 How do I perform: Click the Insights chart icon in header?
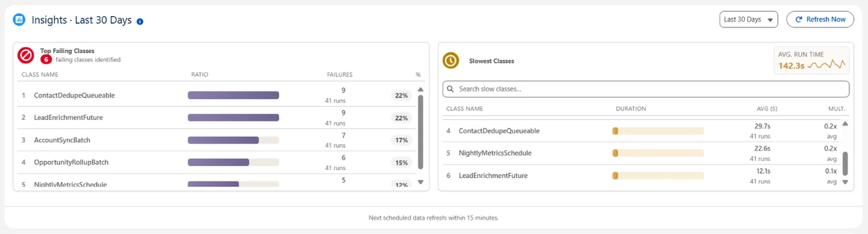[19, 20]
